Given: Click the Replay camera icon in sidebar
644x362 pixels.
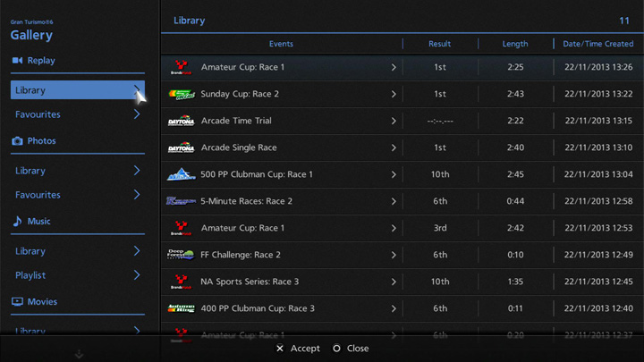Looking at the screenshot, I should (17, 61).
